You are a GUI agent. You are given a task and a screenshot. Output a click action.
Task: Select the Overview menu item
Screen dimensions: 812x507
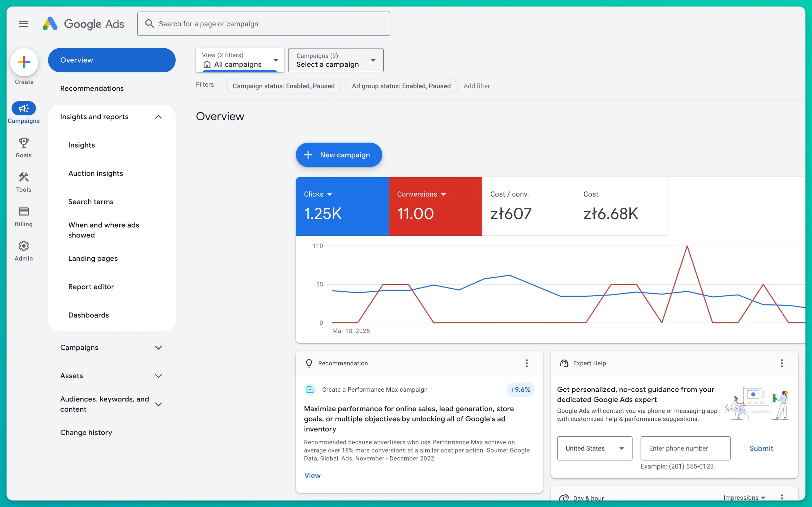point(112,60)
